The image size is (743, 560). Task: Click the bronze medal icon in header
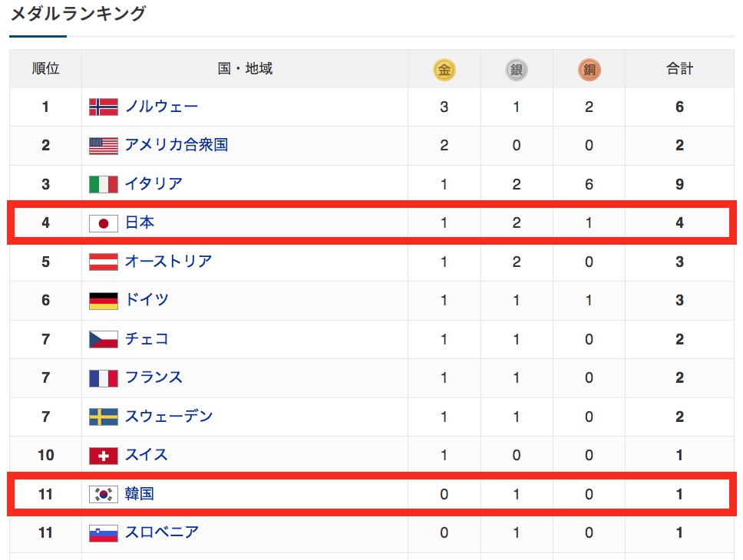tap(589, 70)
